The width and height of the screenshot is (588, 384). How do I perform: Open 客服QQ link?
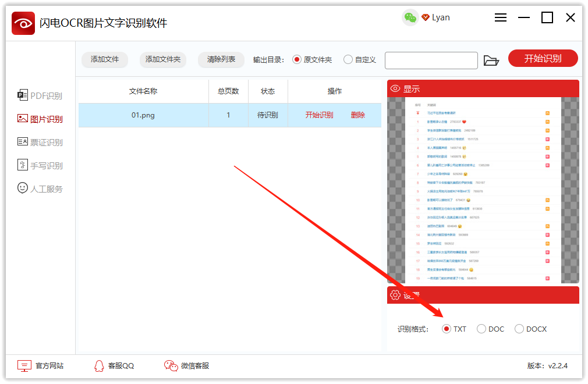[121, 366]
